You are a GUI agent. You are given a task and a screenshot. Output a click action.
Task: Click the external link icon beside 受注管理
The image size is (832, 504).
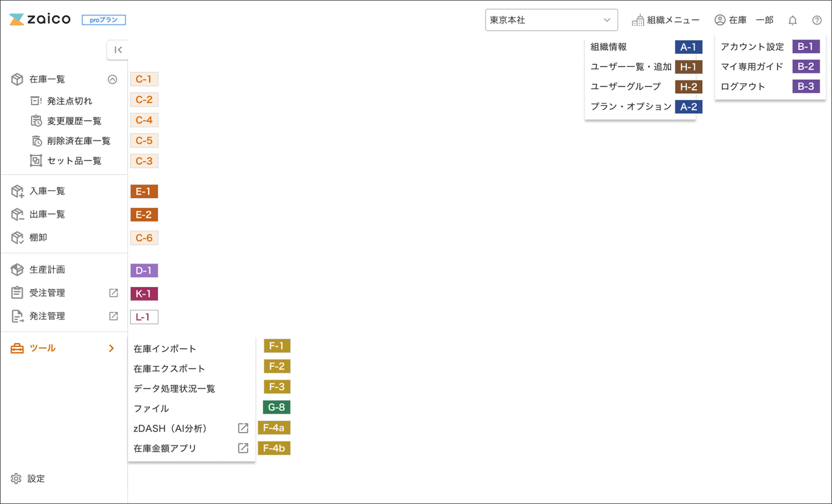point(114,293)
